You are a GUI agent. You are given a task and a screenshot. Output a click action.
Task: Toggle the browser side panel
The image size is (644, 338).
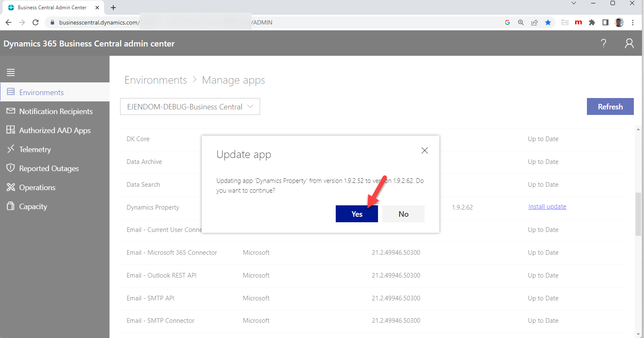click(x=606, y=22)
